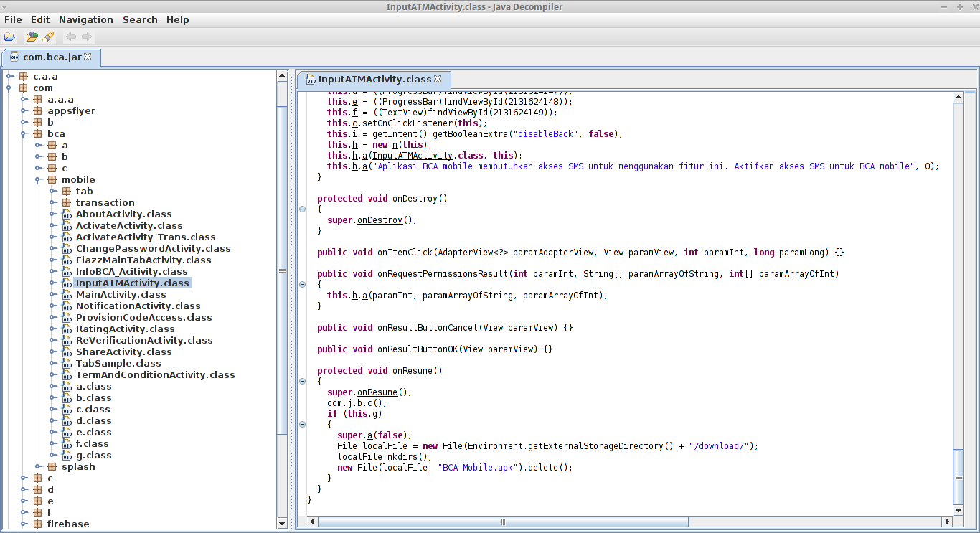Click the Forward navigation arrow icon
Viewport: 980px width, 533px height.
tap(87, 37)
